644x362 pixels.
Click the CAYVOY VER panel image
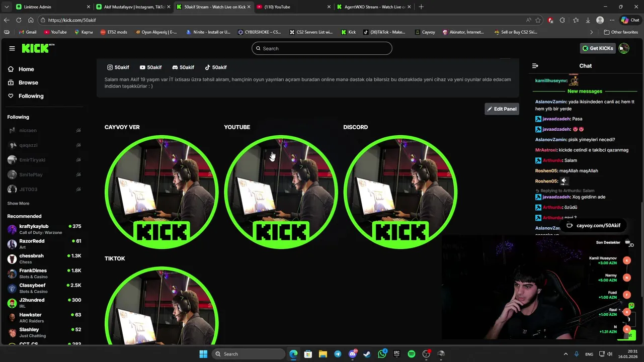point(162,192)
